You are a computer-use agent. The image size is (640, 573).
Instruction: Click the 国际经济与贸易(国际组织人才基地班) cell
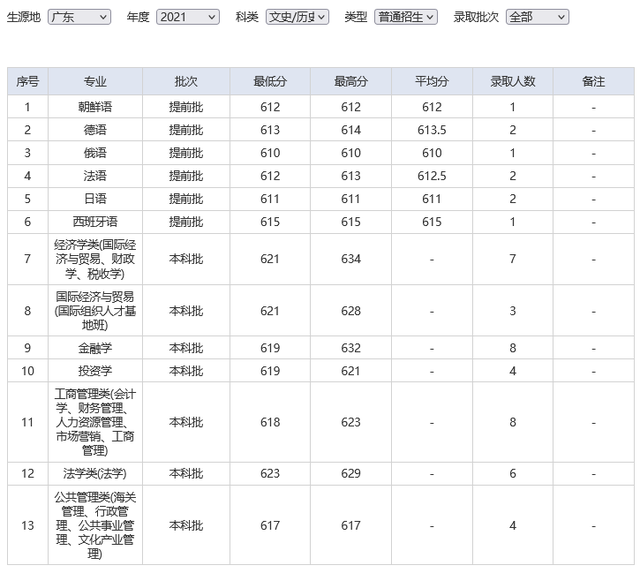coord(95,311)
